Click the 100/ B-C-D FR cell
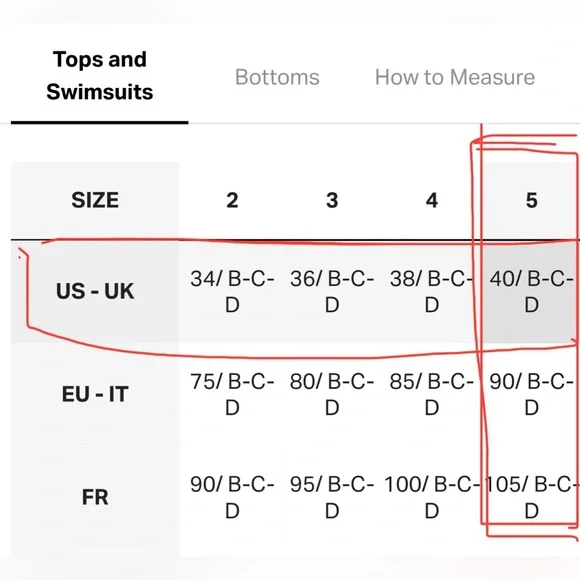 pos(432,497)
